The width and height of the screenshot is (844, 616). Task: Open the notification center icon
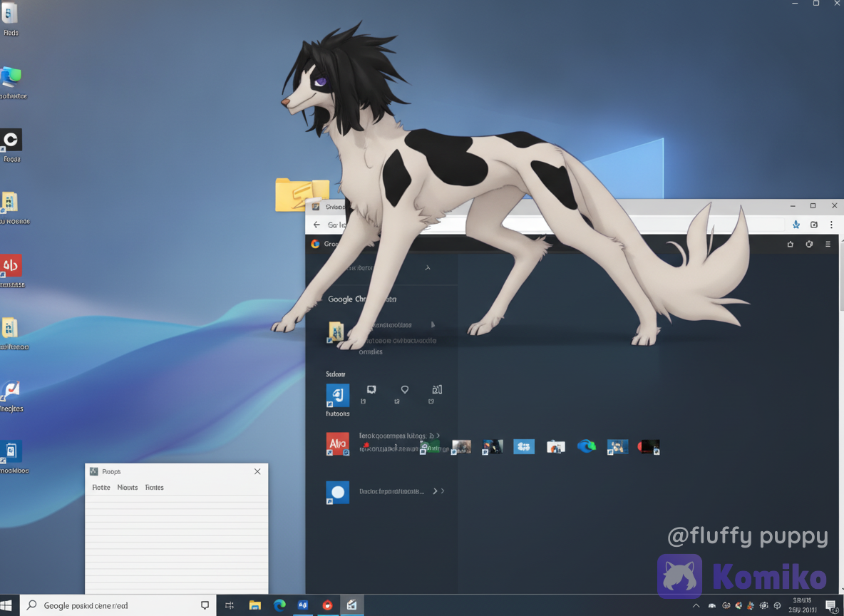[831, 606]
